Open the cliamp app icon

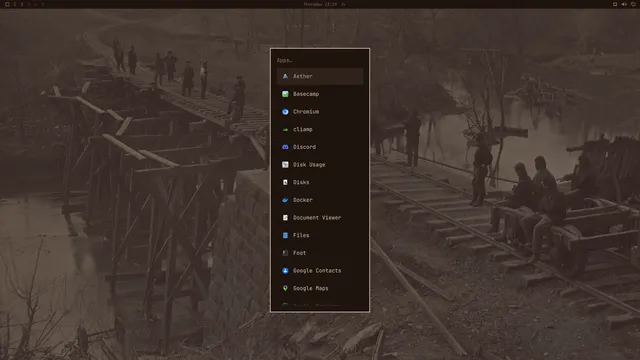point(285,129)
